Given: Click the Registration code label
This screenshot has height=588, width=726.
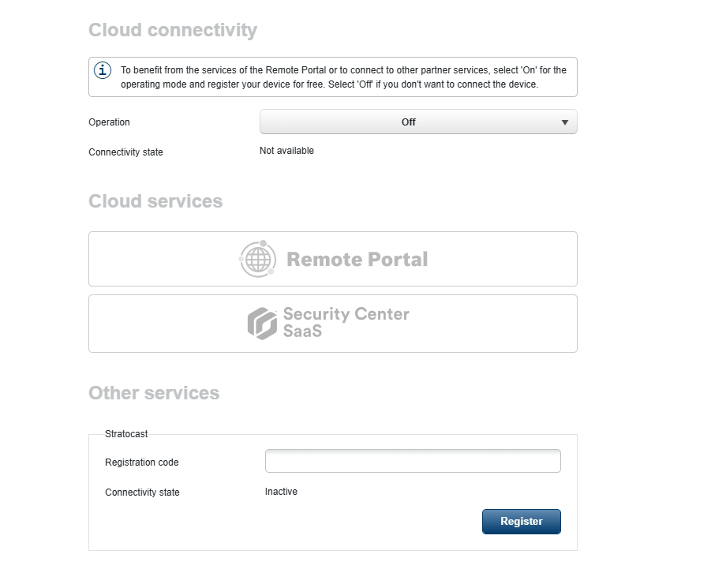Looking at the screenshot, I should tap(142, 463).
